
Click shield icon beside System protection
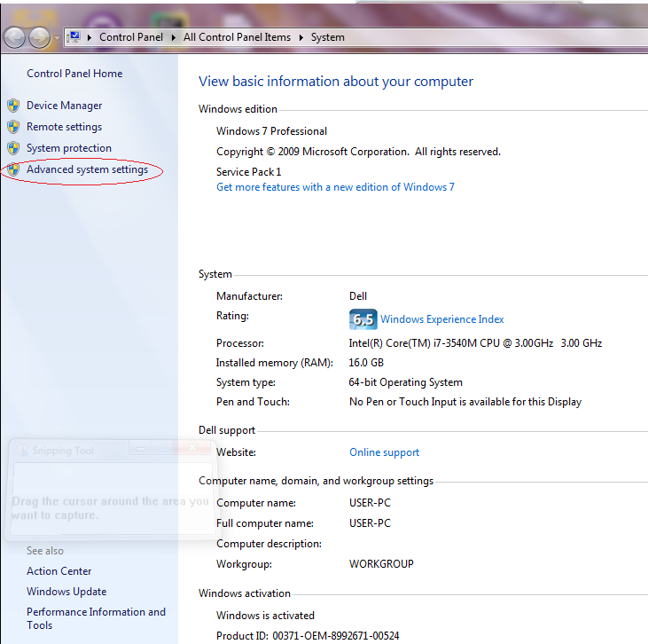pyautogui.click(x=13, y=147)
